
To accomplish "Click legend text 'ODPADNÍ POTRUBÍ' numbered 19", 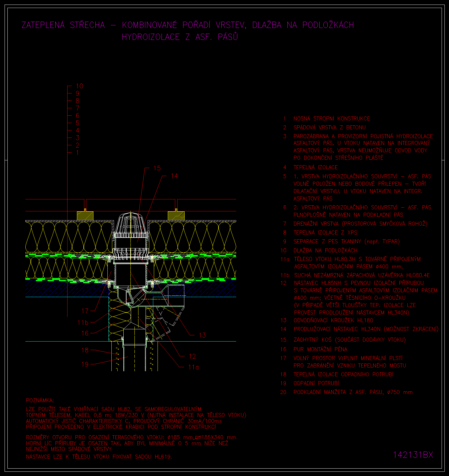I will (316, 383).
